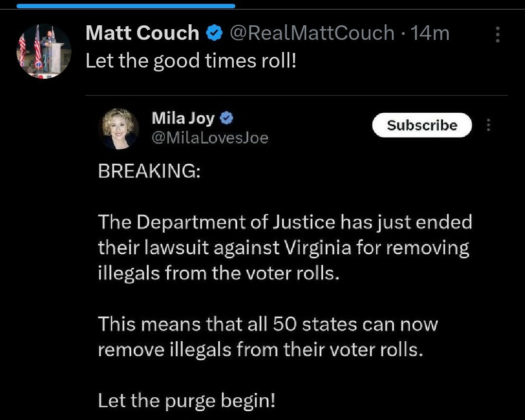Click the "illegals from the voter rolls." line
Screen dimensions: 525x420
218,273
